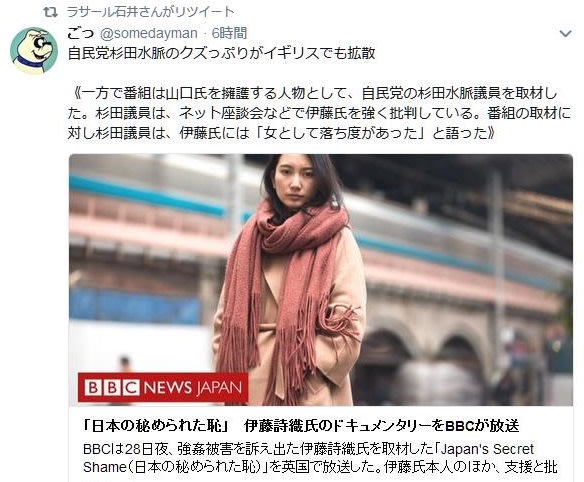Screen dimensions: 584x482
Task: Open the article titled 「日本の秘められた恥」
Action: 301,426
